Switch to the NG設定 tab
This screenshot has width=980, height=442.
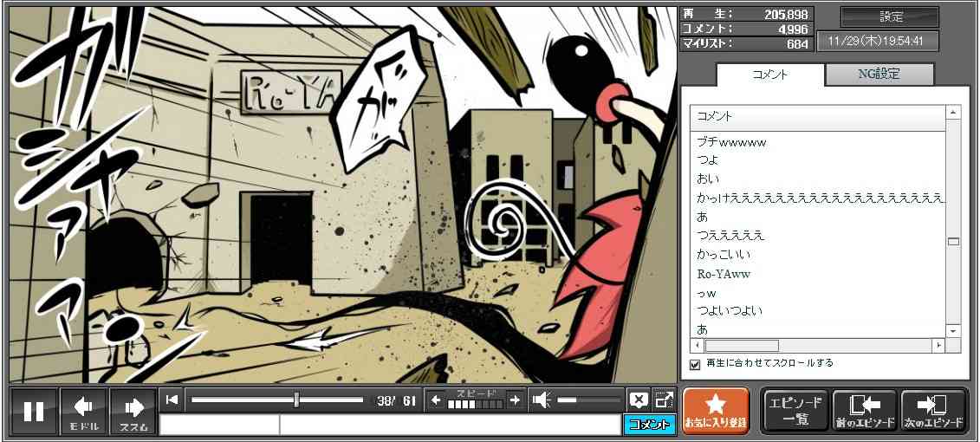(x=879, y=75)
